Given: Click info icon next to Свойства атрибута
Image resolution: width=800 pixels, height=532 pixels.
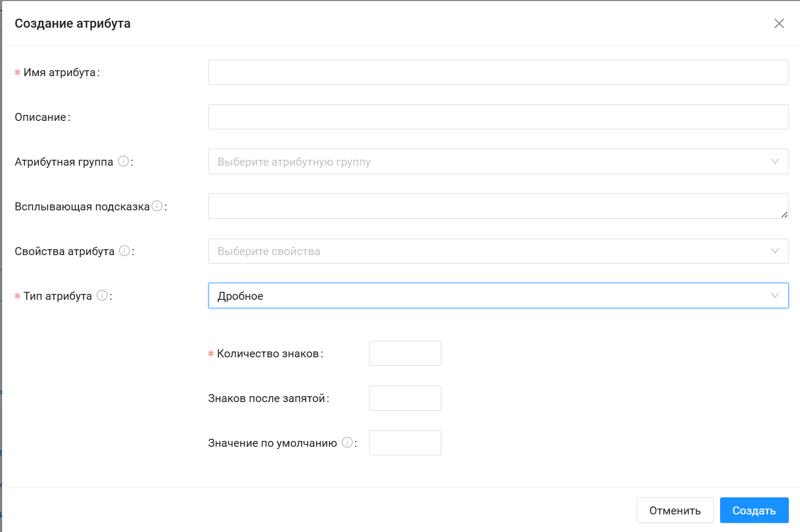Looking at the screenshot, I should (x=124, y=251).
